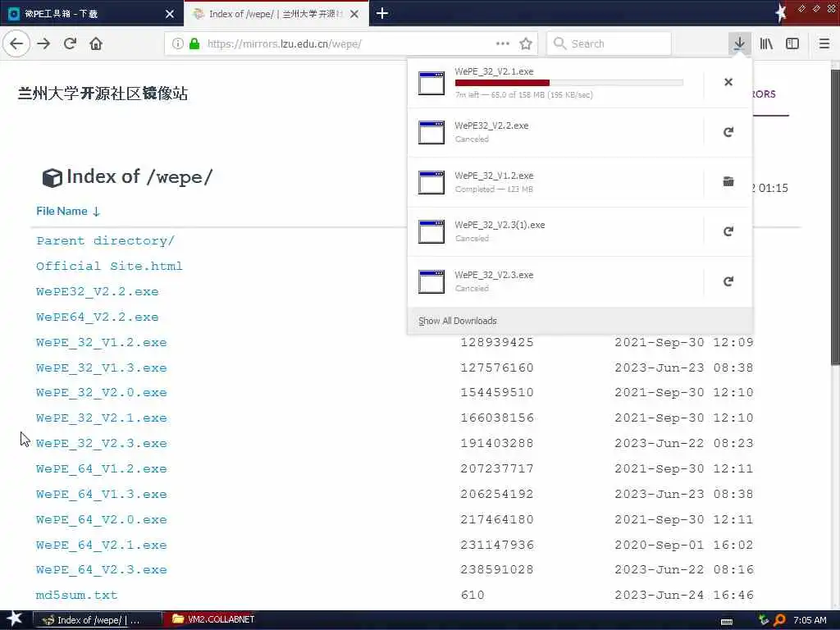Select date 2023-Jun-24 16:46

tap(683, 596)
